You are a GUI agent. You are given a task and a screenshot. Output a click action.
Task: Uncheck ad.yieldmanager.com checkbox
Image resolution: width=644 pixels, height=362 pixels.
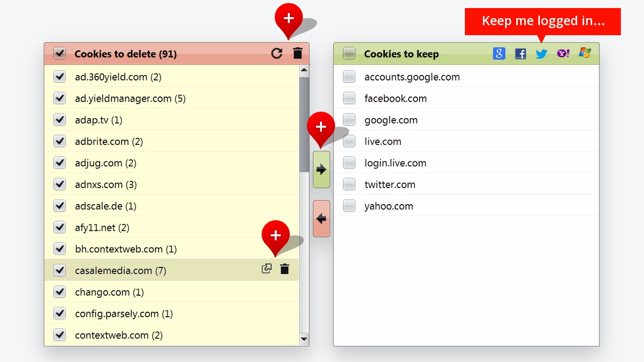pyautogui.click(x=60, y=98)
